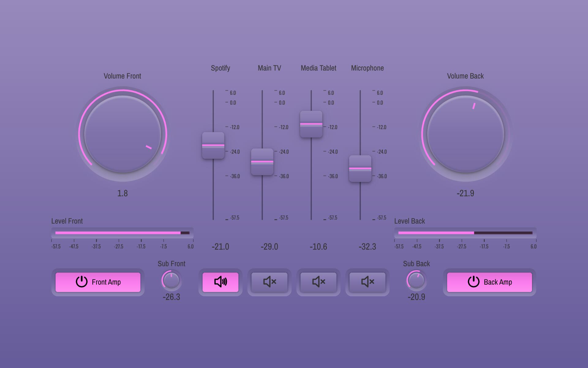Image resolution: width=588 pixels, height=368 pixels.
Task: Click the Spotify fader handle
Action: pos(213,146)
